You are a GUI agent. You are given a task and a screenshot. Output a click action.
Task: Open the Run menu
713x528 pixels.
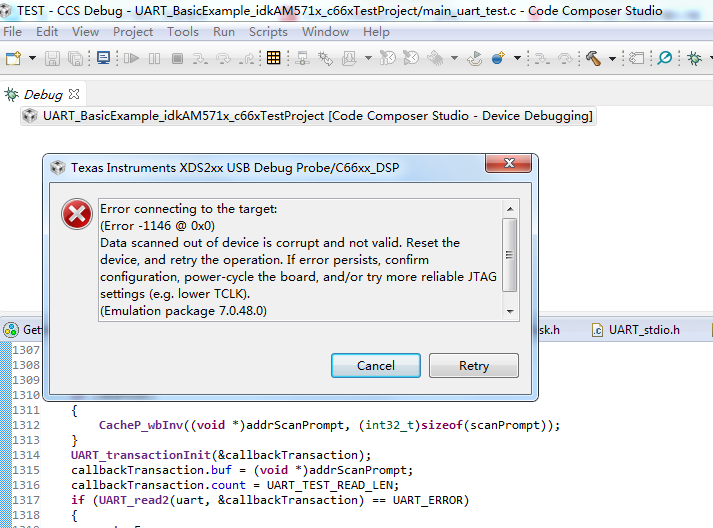pos(224,32)
